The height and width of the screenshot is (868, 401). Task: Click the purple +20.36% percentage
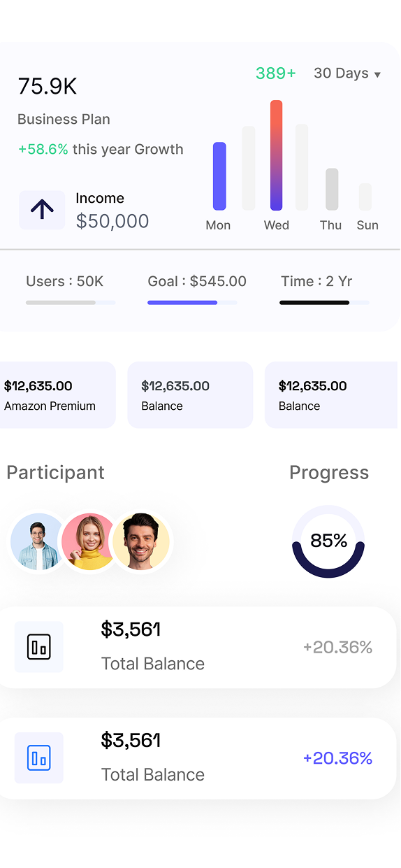click(x=337, y=758)
